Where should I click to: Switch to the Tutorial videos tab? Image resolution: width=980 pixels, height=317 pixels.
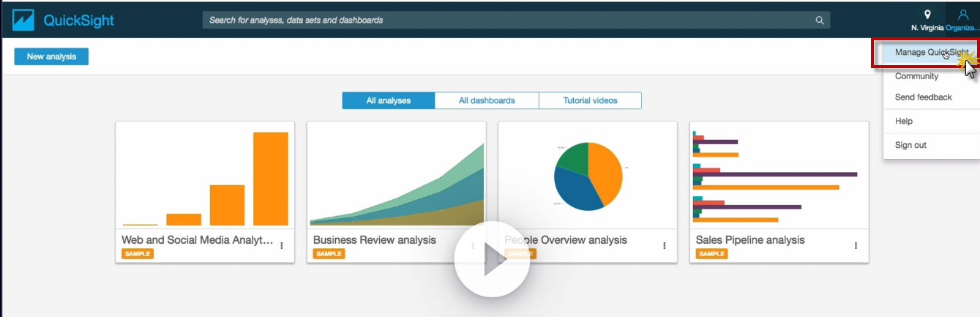click(590, 101)
